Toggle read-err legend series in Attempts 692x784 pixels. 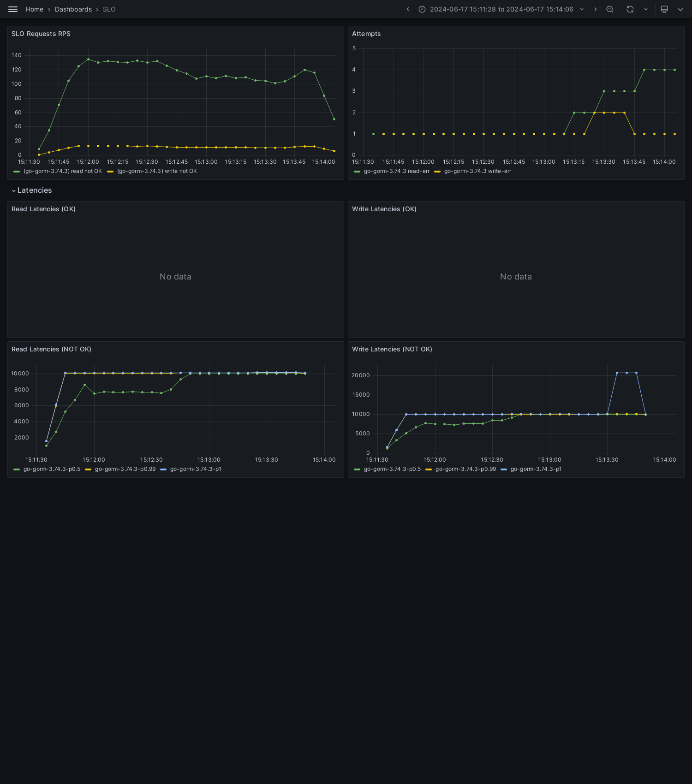point(397,171)
